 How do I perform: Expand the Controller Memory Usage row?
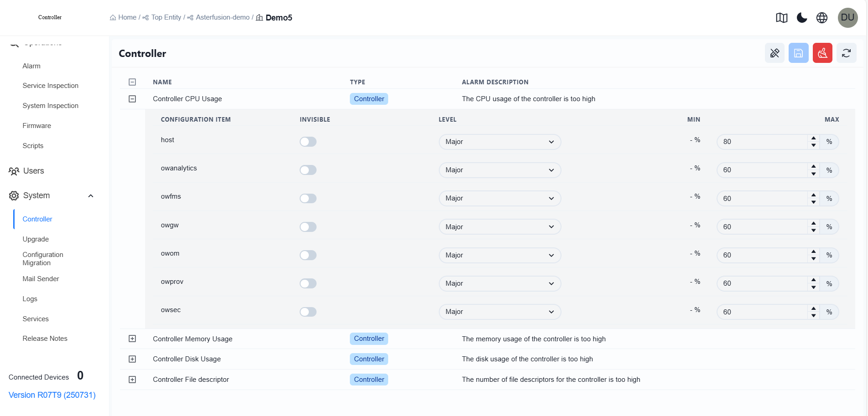(132, 339)
